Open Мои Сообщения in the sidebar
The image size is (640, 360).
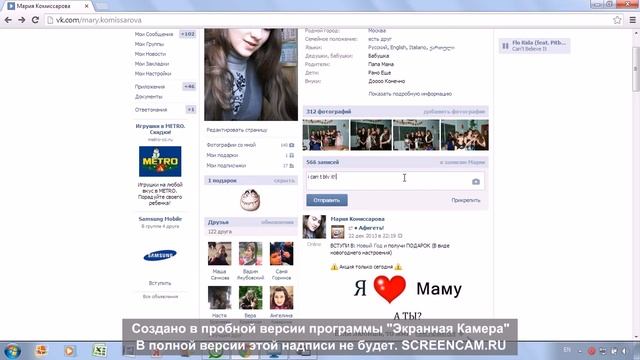click(154, 34)
